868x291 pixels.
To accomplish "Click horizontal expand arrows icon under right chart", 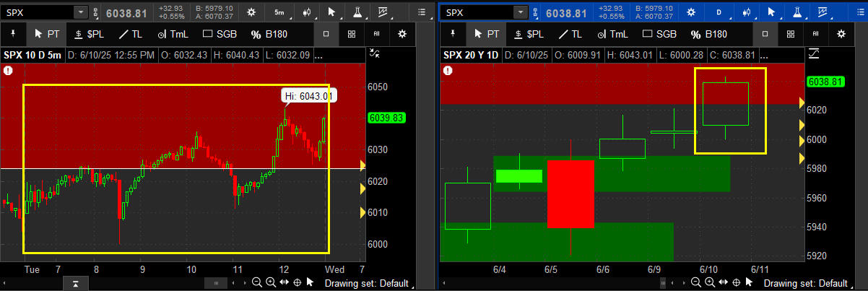I will (x=723, y=282).
